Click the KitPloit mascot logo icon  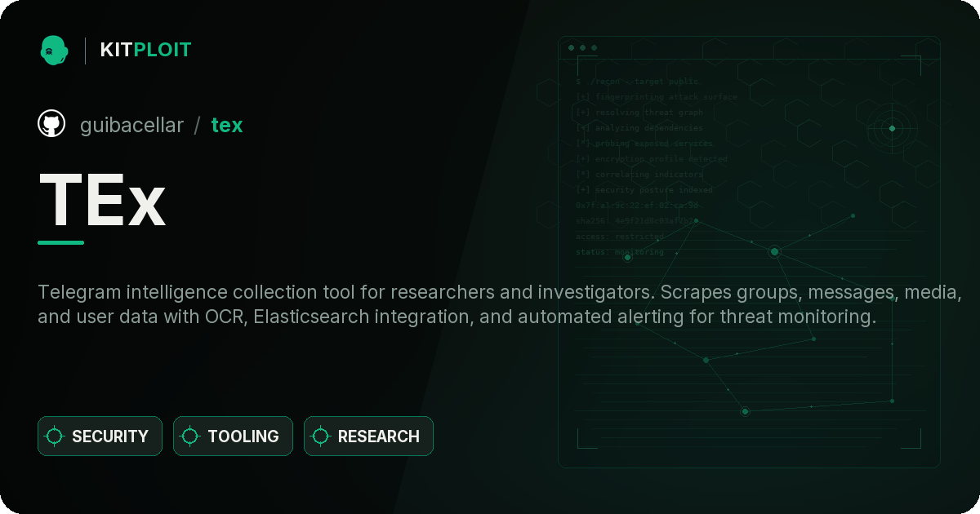53,50
